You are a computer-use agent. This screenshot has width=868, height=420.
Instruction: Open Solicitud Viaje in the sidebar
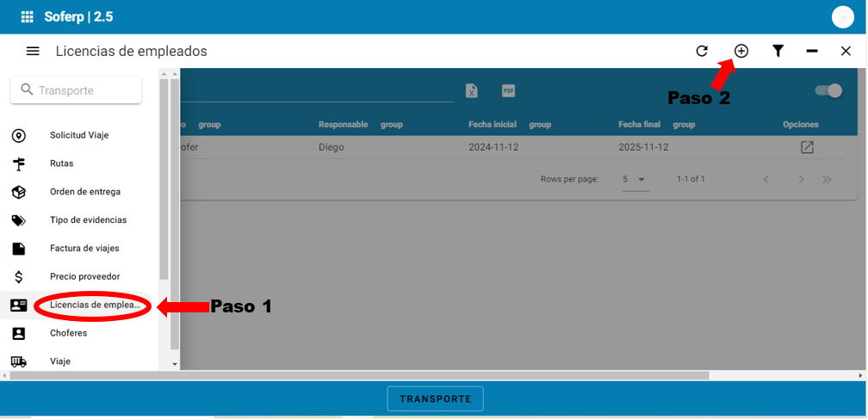pos(79,135)
